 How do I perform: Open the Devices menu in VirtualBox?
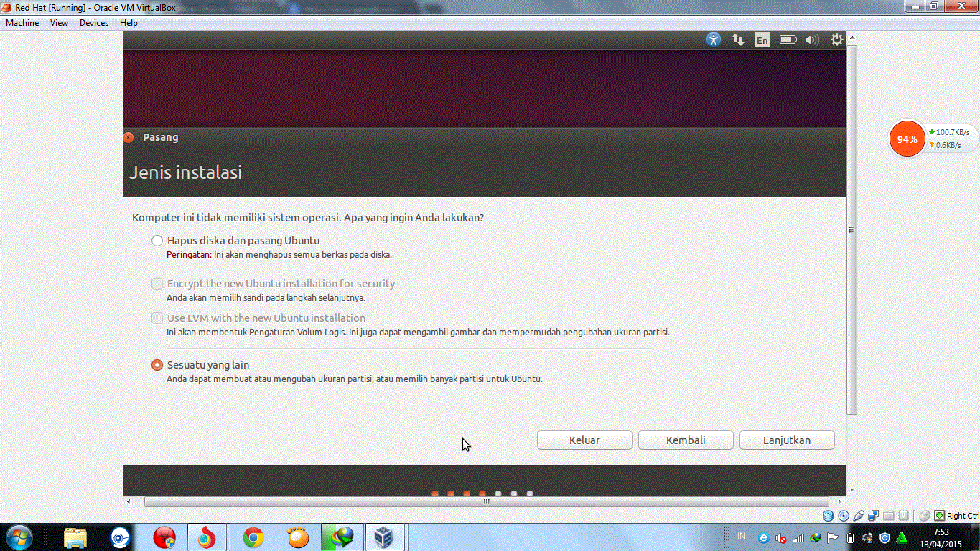(93, 22)
